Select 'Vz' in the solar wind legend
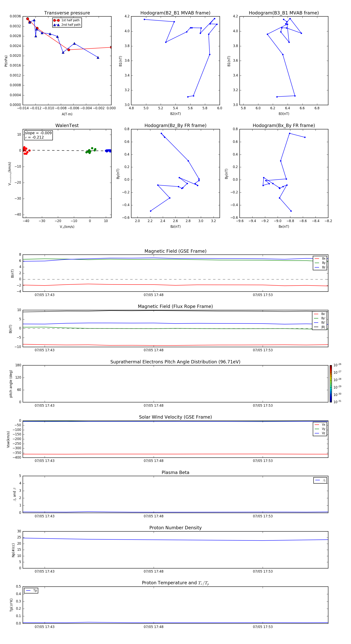The height and width of the screenshot is (644, 351). click(x=320, y=433)
